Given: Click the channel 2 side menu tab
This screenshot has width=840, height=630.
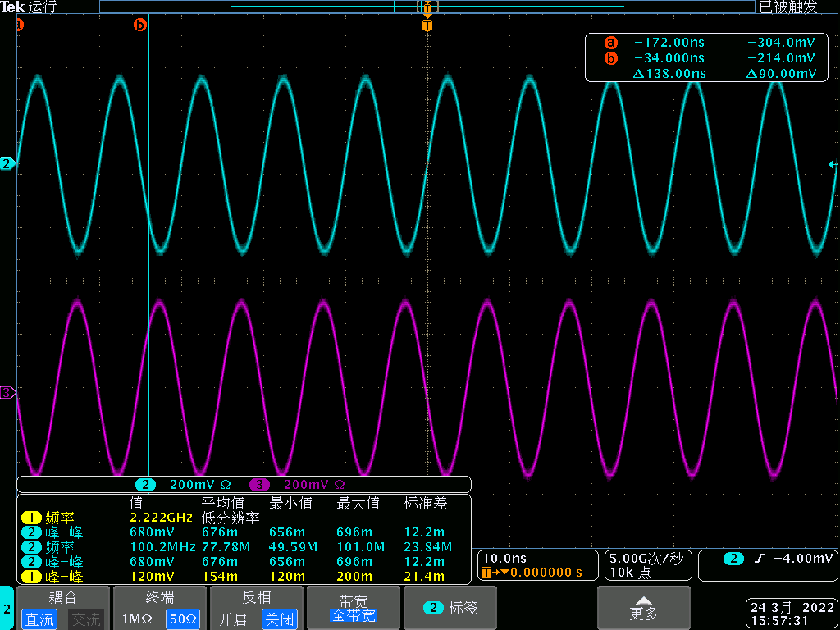Looking at the screenshot, I should point(7,608).
